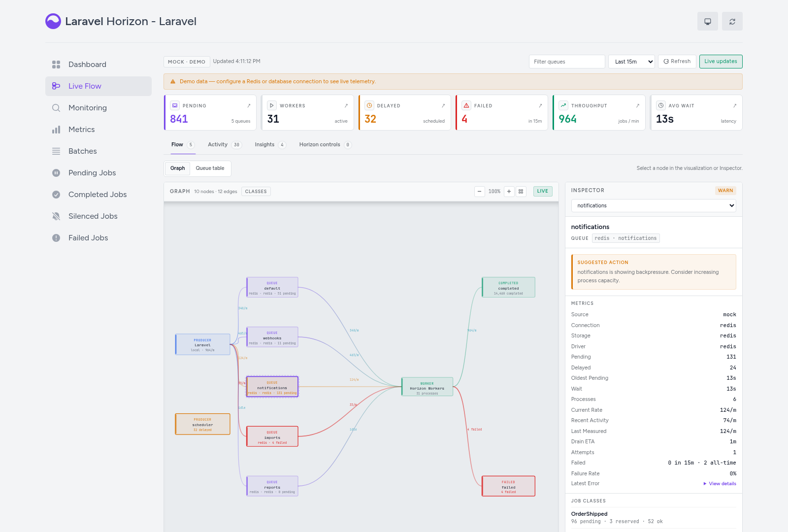Screen dimensions: 788x532
Task: Select the Flow tab
Action: tap(183, 145)
